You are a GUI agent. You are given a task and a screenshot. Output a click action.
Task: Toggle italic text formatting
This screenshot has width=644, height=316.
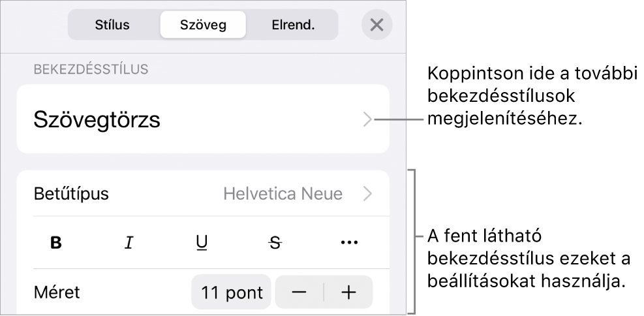click(x=129, y=243)
